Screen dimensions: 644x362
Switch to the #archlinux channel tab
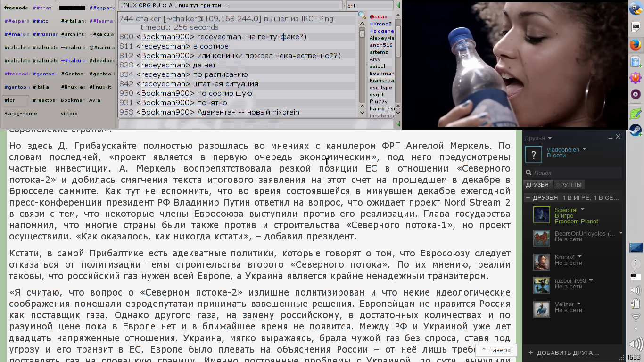[73, 34]
